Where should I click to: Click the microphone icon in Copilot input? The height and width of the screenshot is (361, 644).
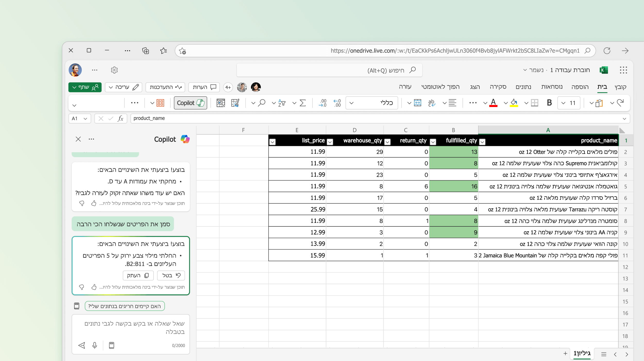tap(95, 345)
